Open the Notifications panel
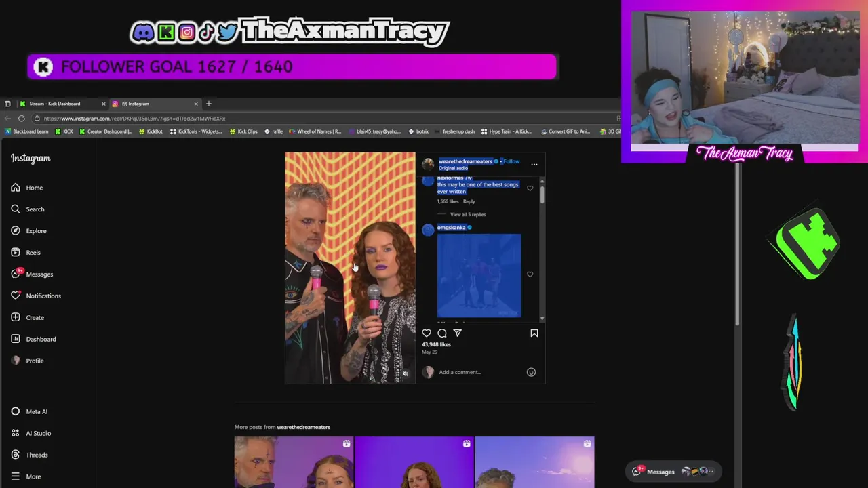 click(x=36, y=296)
